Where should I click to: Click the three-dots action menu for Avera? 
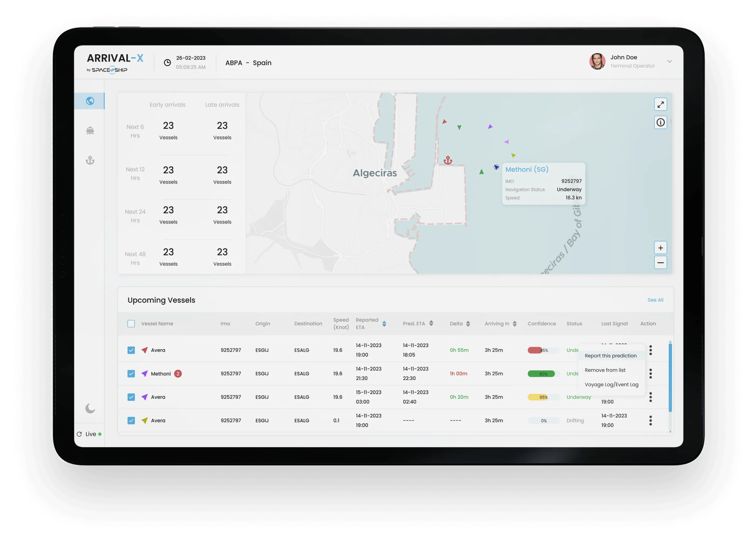coord(650,350)
